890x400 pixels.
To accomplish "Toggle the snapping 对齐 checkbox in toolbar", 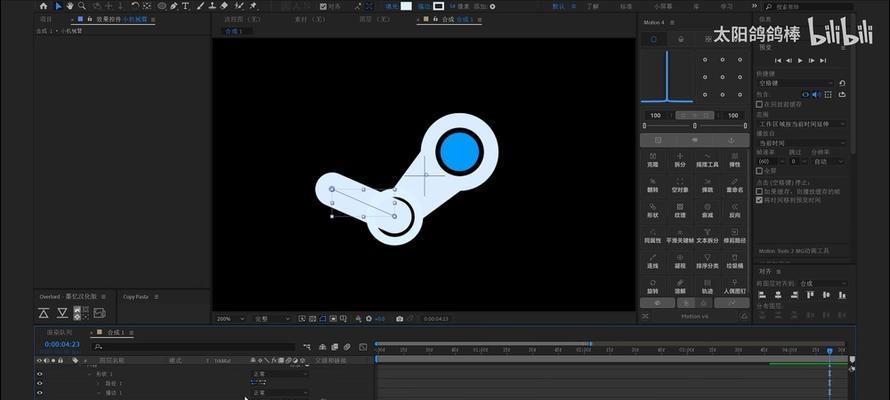I will pyautogui.click(x=323, y=6).
